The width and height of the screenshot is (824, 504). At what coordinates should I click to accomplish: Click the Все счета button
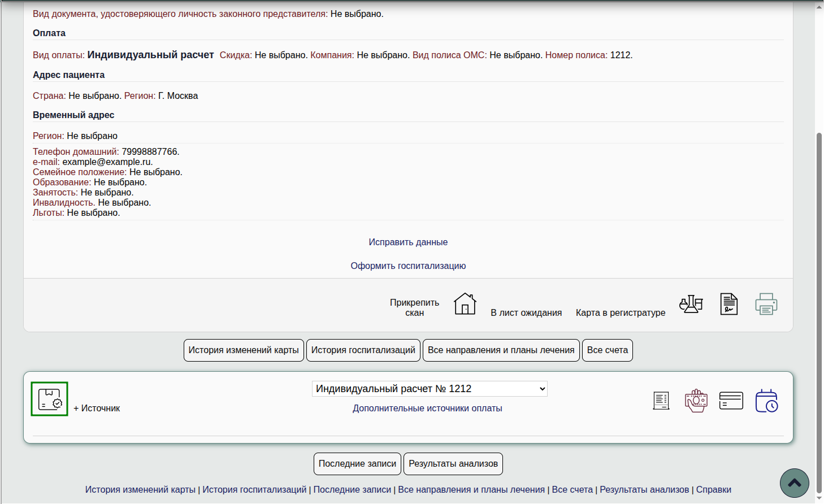click(x=607, y=350)
